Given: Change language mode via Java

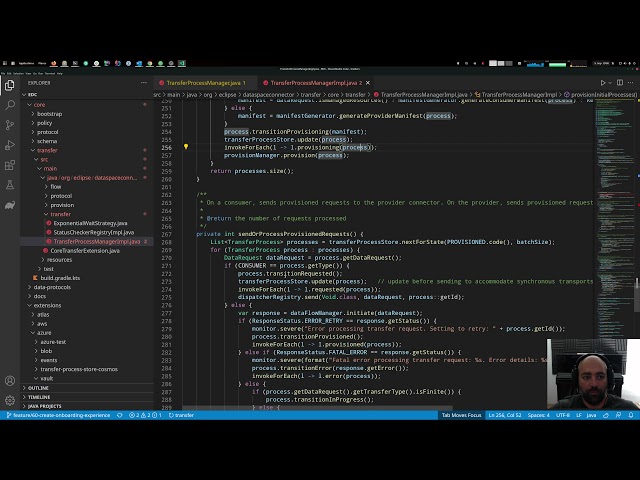Looking at the screenshot, I should click(x=591, y=415).
